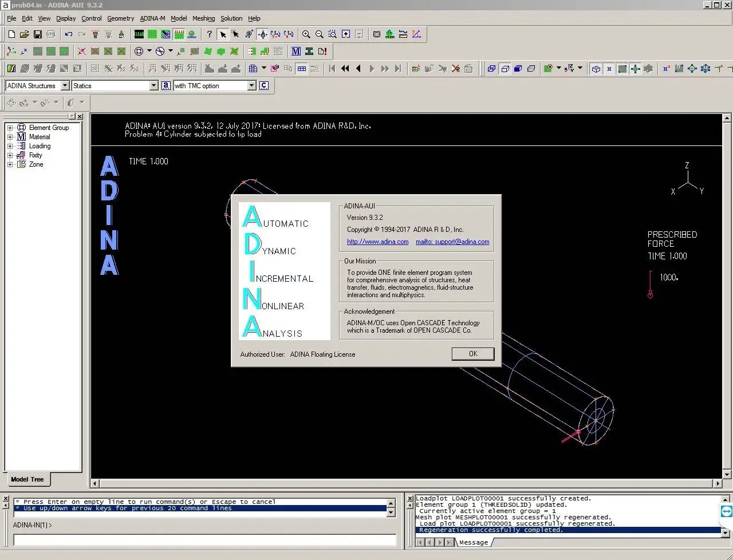Click the Save (floppy disk) icon
The width and height of the screenshot is (733, 560).
(38, 34)
